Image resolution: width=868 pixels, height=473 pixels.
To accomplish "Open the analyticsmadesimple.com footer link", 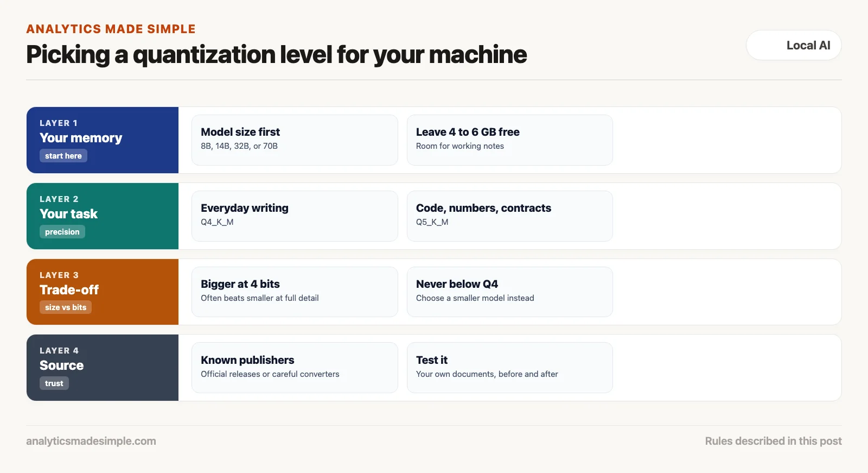I will coord(91,441).
